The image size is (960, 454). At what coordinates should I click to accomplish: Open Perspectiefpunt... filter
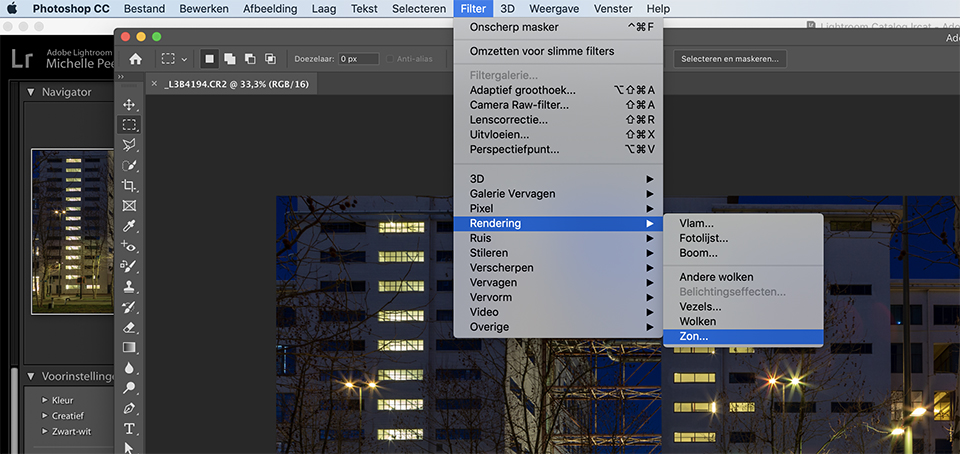[x=558, y=149]
